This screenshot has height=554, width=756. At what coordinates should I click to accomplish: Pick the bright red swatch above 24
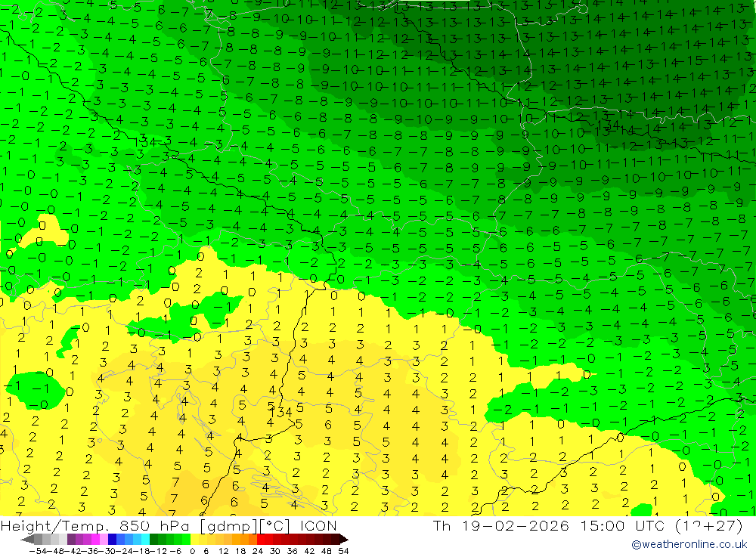[261, 539]
